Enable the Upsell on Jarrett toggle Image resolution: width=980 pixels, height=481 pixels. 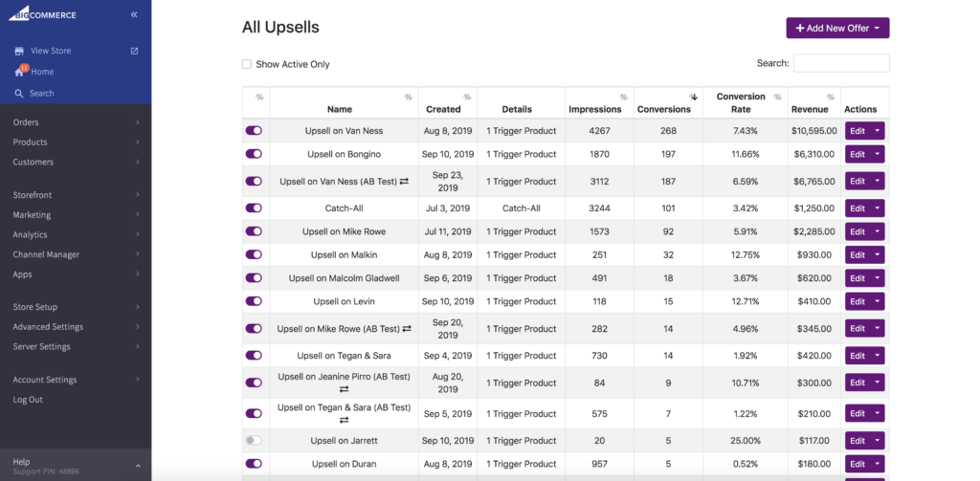254,441
